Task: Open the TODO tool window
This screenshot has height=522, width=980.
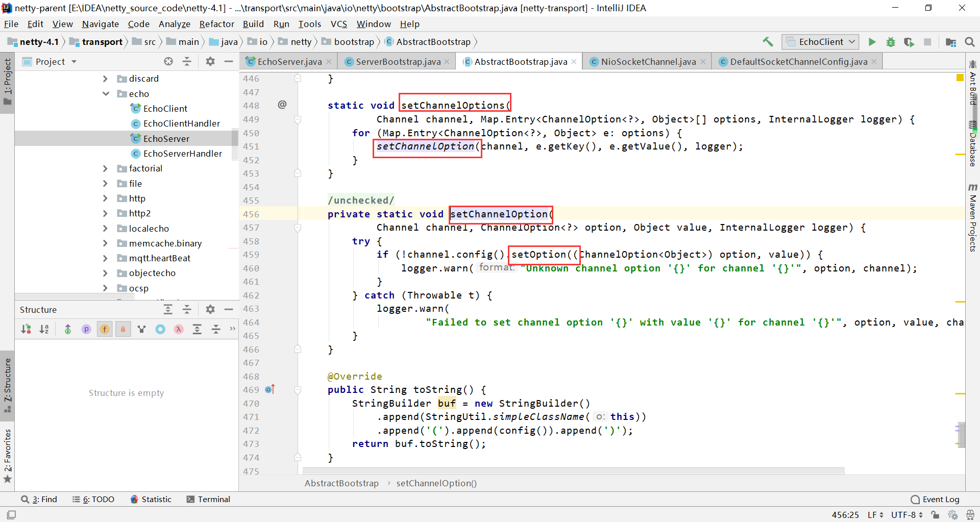Action: (93, 499)
